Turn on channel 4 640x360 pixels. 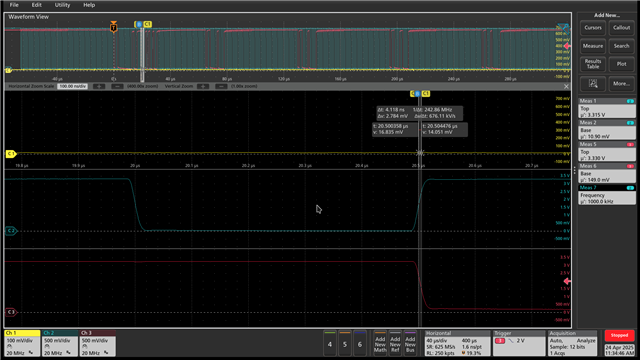[330, 344]
